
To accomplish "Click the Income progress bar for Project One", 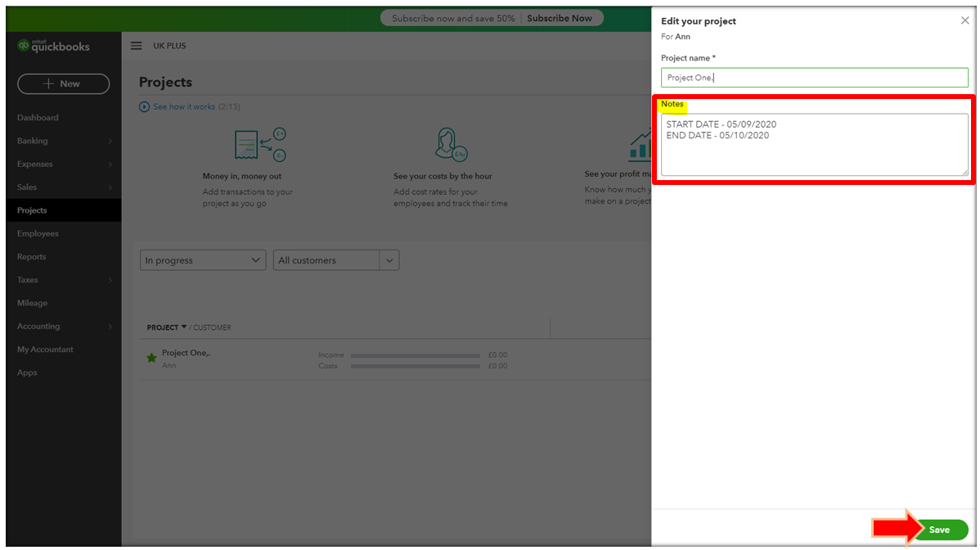I will (415, 355).
